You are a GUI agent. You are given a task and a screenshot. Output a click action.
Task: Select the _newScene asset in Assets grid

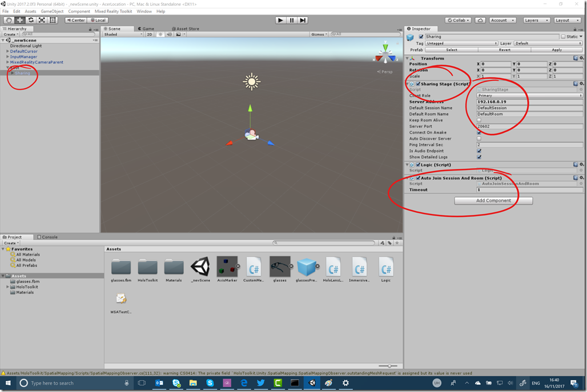[x=200, y=269]
